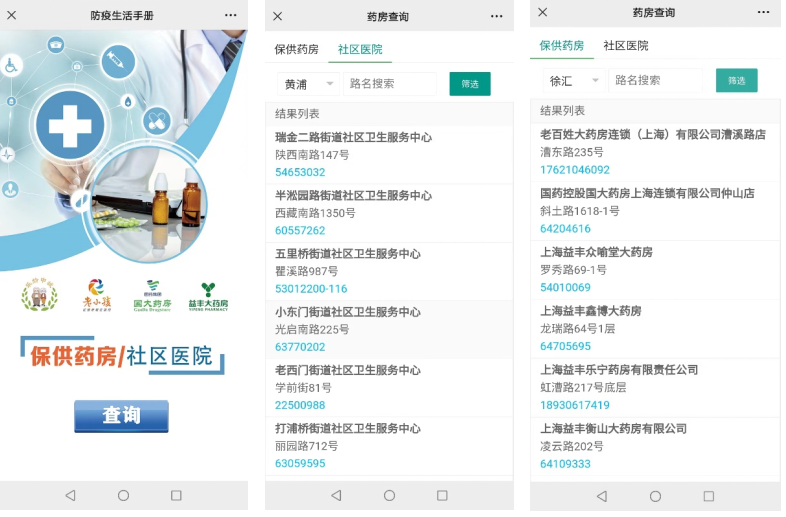Tap the round wreath logo left of 老小孩

click(40, 295)
